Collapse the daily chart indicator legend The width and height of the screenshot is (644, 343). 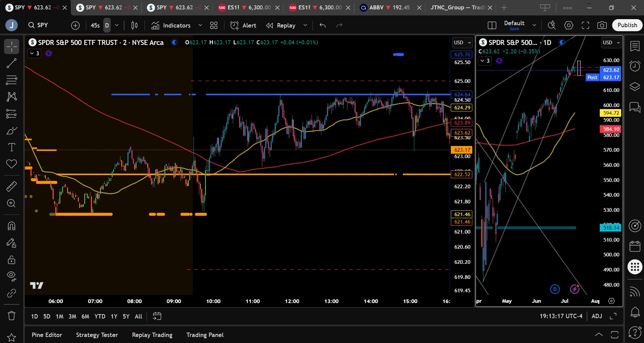tap(485, 61)
